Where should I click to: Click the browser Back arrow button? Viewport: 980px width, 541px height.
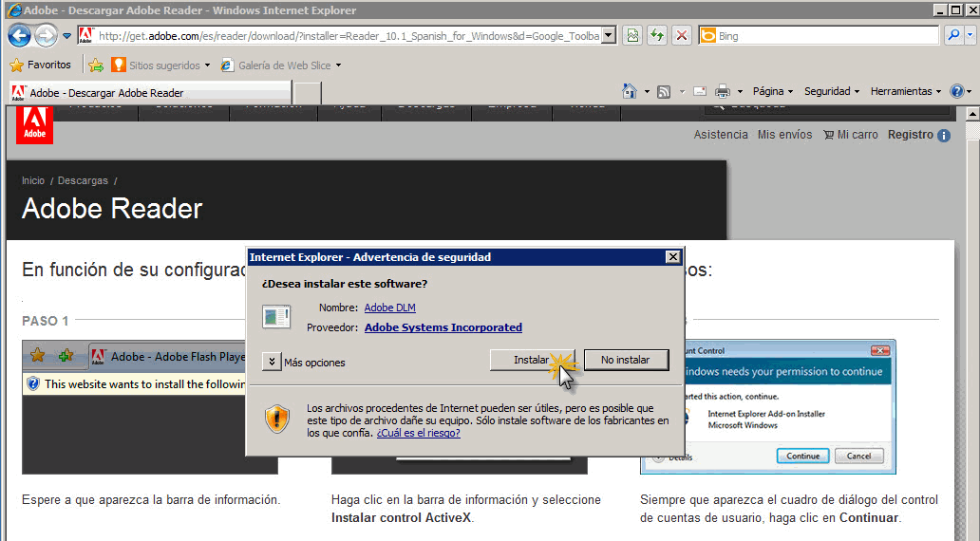[x=19, y=36]
